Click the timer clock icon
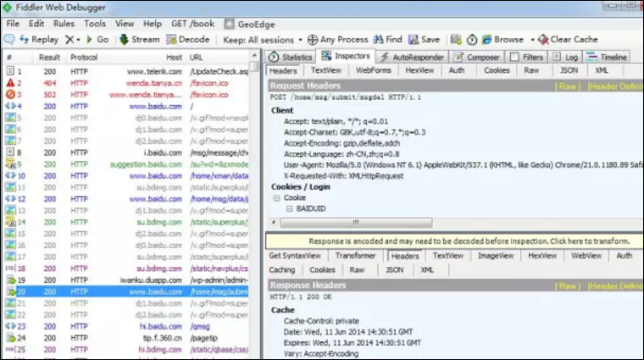The width and height of the screenshot is (644, 360). coord(472,40)
